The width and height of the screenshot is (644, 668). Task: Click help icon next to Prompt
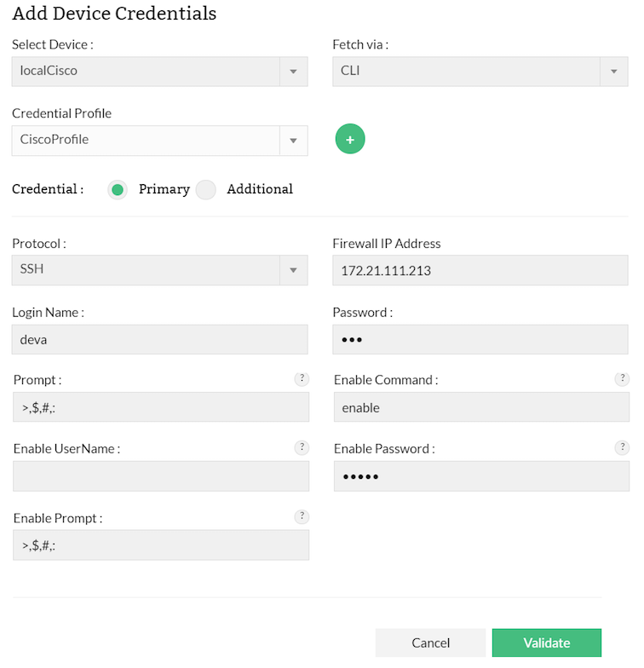(302, 379)
